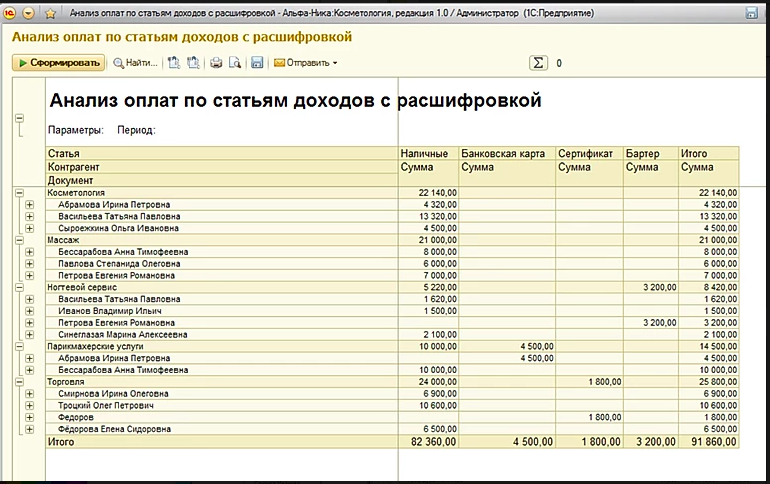Expand the Федоров row

[29, 417]
